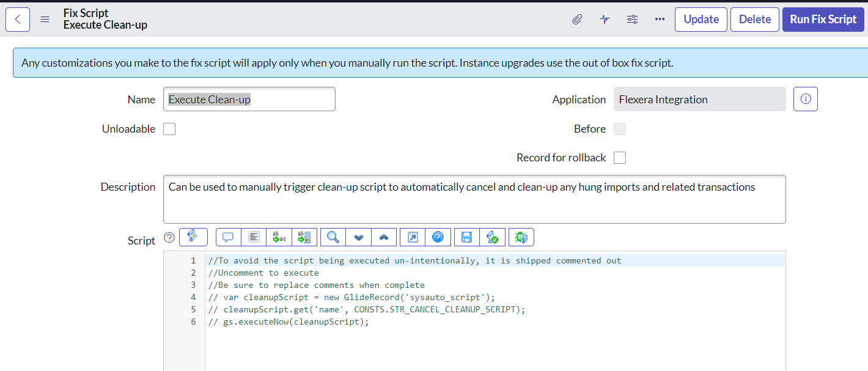Open Application record info icon
This screenshot has height=371, width=868.
tap(806, 99)
